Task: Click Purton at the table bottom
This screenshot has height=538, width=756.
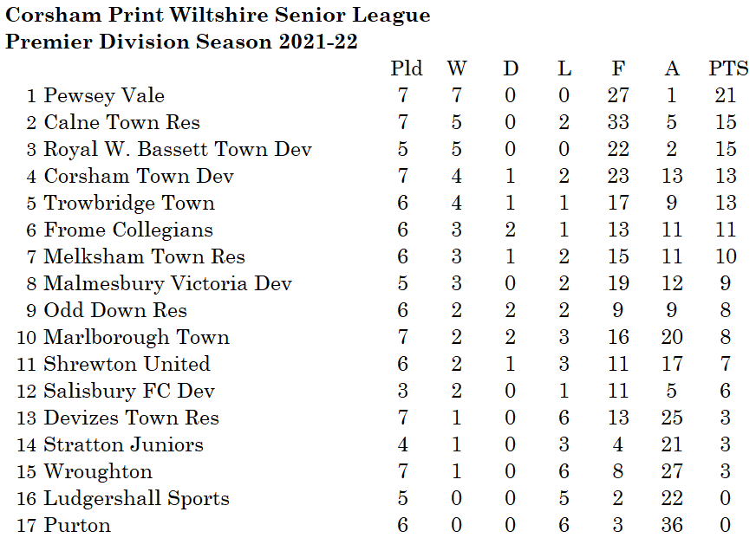Action: [x=77, y=526]
